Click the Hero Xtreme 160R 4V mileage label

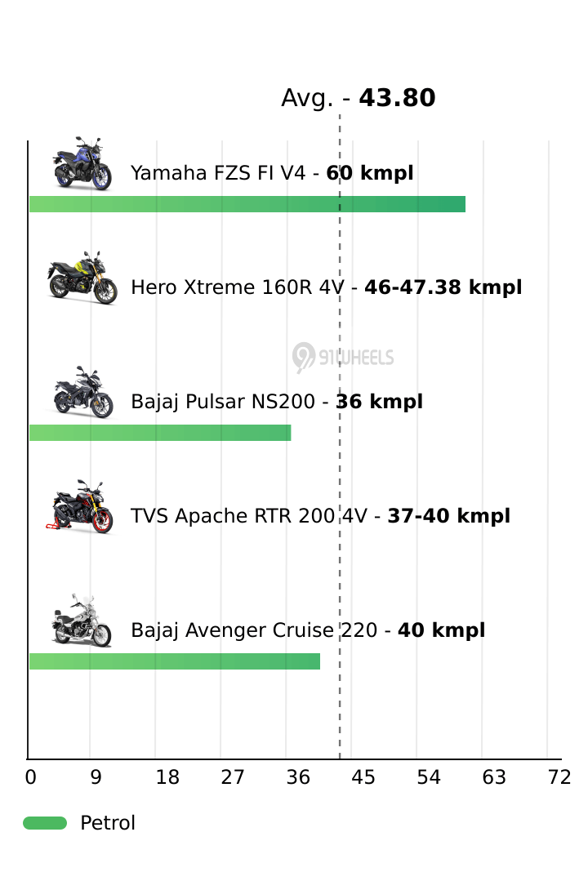[326, 287]
